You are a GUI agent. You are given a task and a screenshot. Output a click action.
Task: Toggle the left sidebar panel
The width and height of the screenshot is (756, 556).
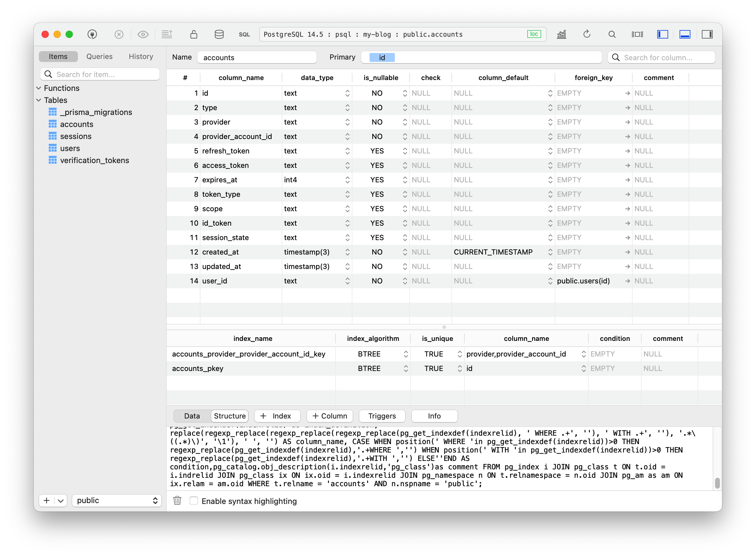click(662, 34)
